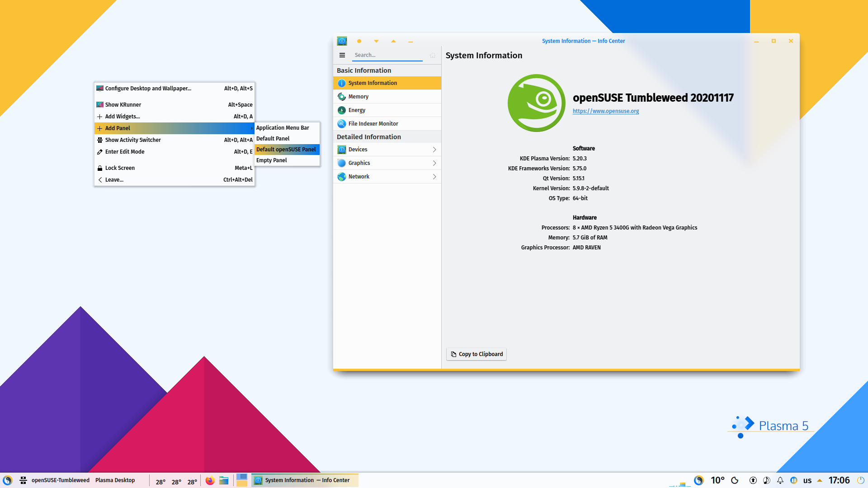
Task: Click the third 28° temperature widget
Action: point(192,482)
